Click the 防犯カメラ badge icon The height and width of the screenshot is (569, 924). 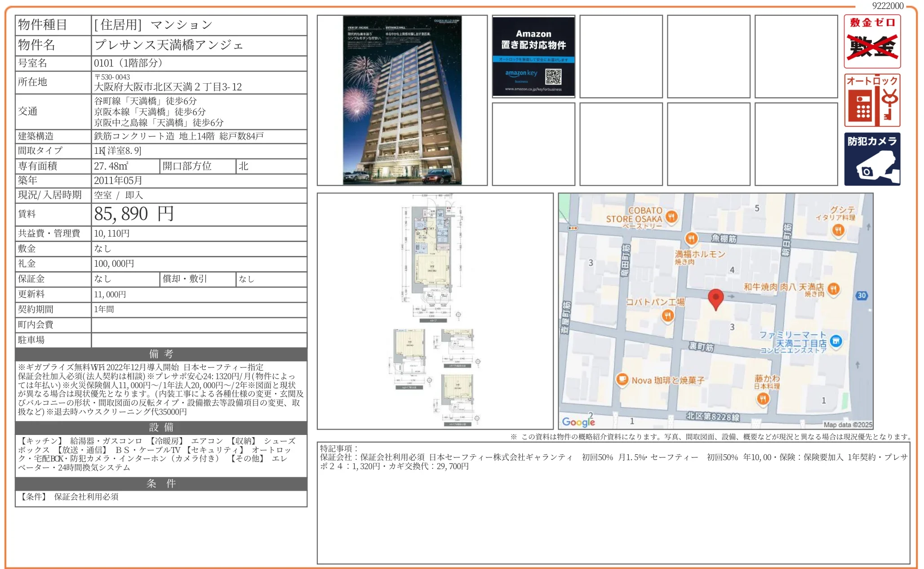pyautogui.click(x=872, y=159)
